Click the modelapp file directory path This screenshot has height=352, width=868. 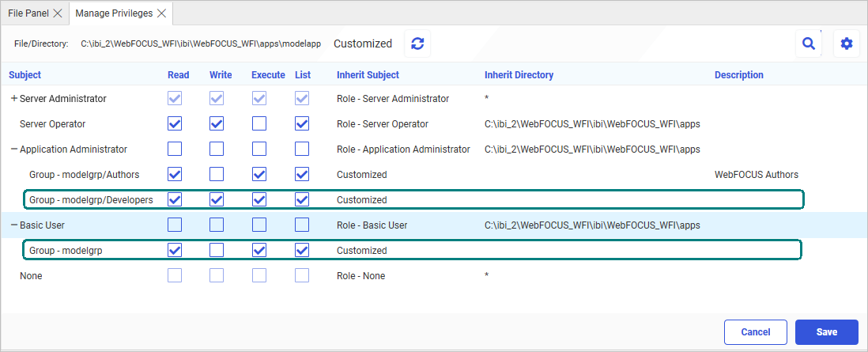tap(201, 44)
